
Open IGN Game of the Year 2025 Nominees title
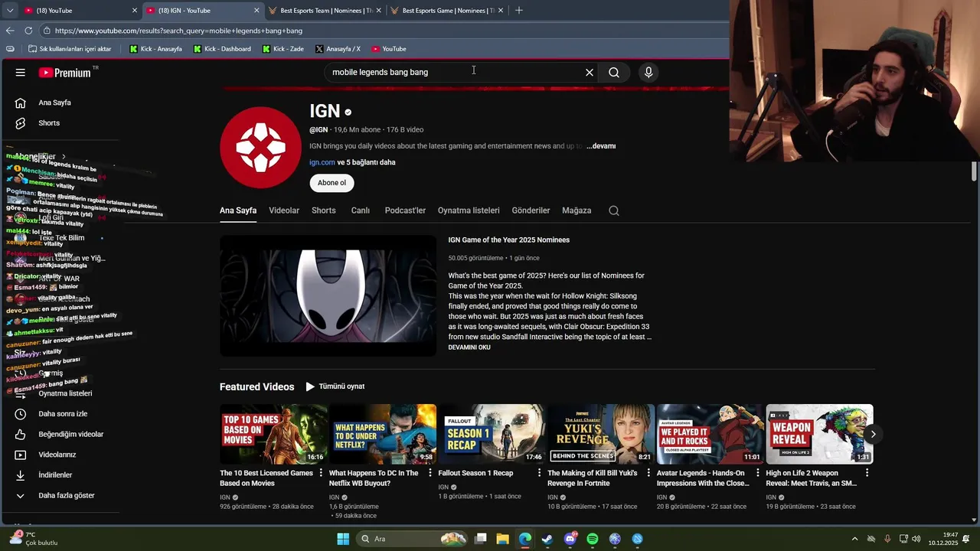pos(509,240)
